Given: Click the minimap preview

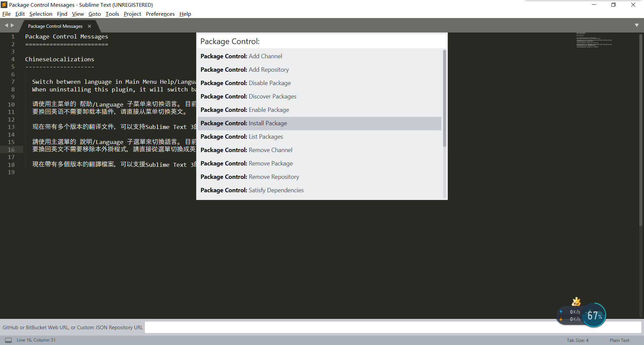Looking at the screenshot, I should click(594, 40).
